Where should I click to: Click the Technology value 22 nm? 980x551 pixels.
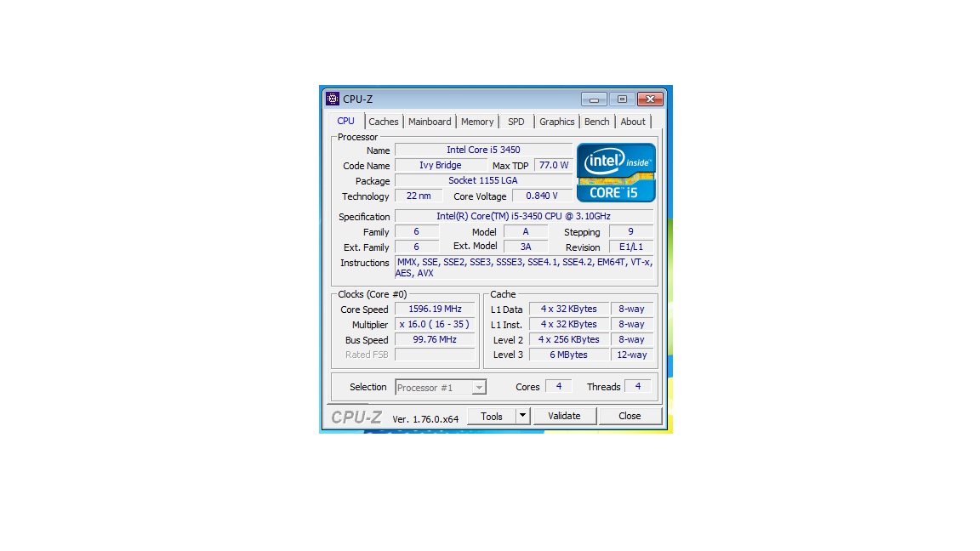click(x=419, y=196)
